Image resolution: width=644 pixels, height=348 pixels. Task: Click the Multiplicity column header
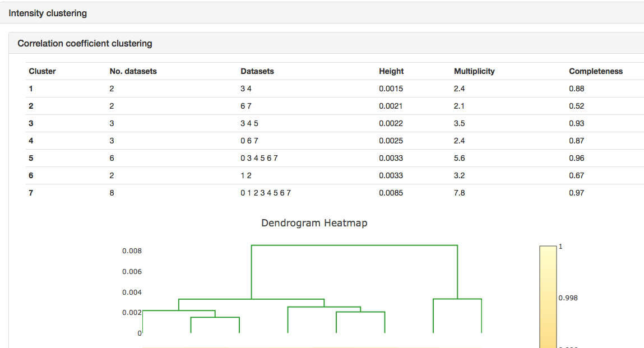(x=474, y=71)
